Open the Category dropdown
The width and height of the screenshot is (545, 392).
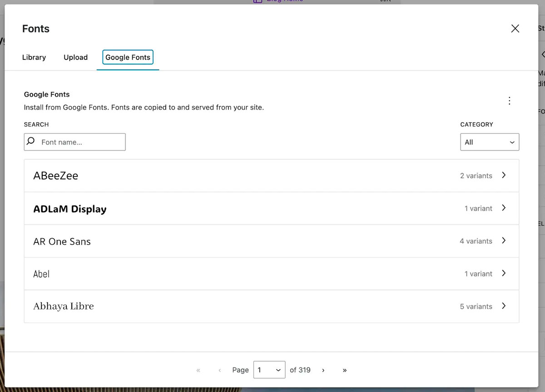490,142
